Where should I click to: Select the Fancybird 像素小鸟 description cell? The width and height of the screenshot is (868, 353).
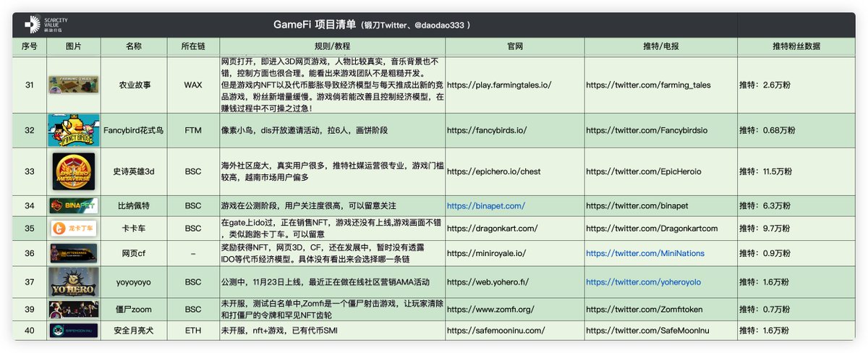click(331, 131)
